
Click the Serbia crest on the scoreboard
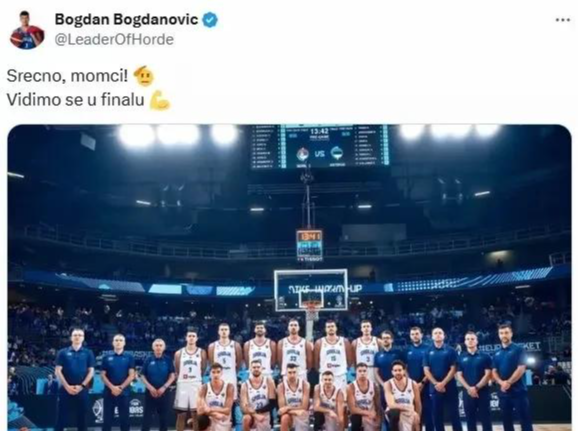[x=303, y=154]
